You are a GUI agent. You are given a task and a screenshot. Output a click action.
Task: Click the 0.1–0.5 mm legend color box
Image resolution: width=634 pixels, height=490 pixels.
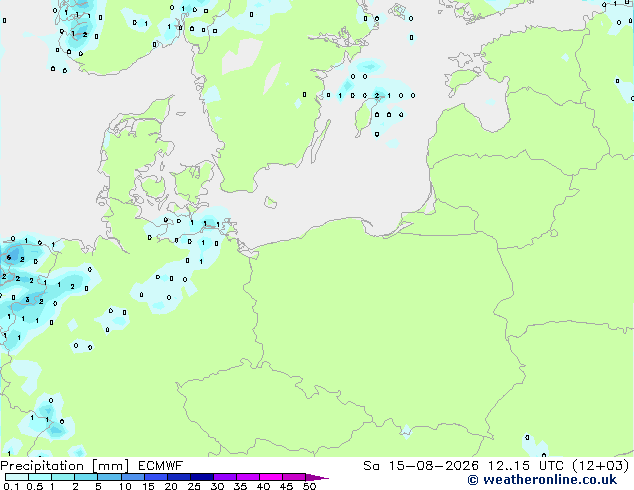click(x=17, y=477)
